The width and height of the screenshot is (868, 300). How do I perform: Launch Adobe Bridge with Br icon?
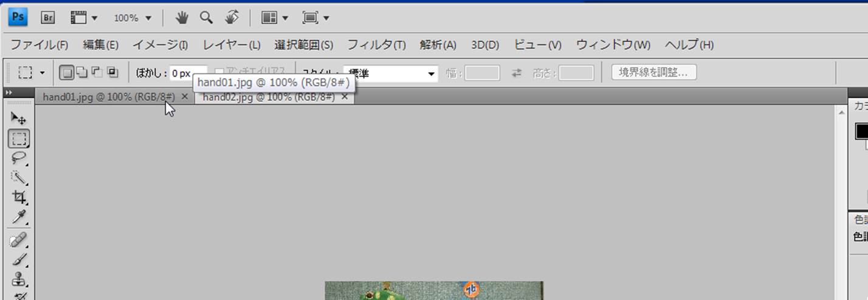pos(48,18)
